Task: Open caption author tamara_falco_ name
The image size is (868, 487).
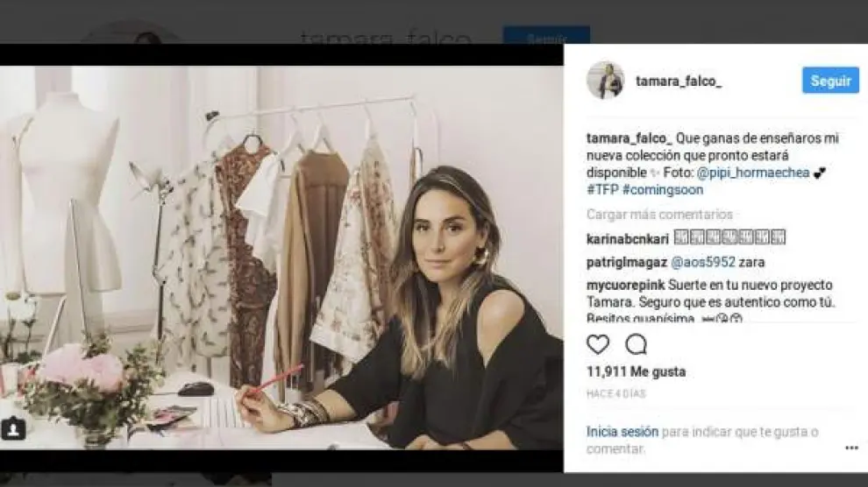Action: pos(629,138)
